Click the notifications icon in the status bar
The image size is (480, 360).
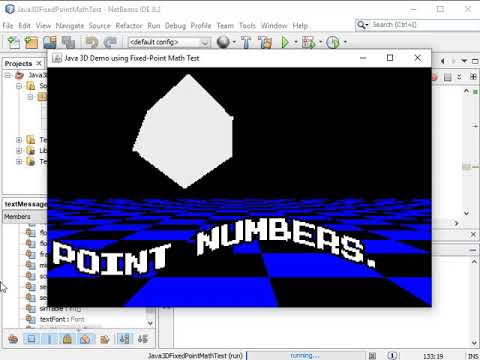point(393,356)
